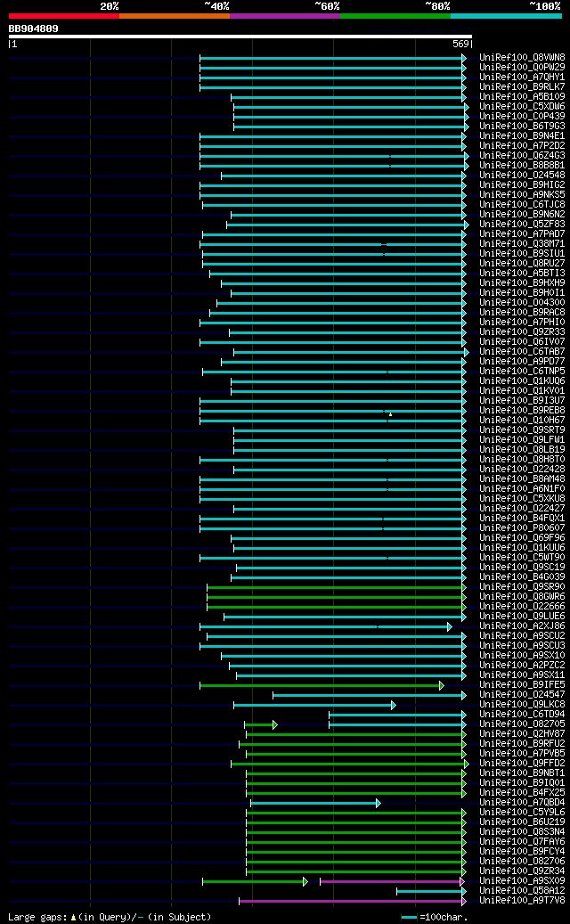The width and height of the screenshot is (570, 924).
Task: Click the green ~80% identity legend segment
Action: 395,16
